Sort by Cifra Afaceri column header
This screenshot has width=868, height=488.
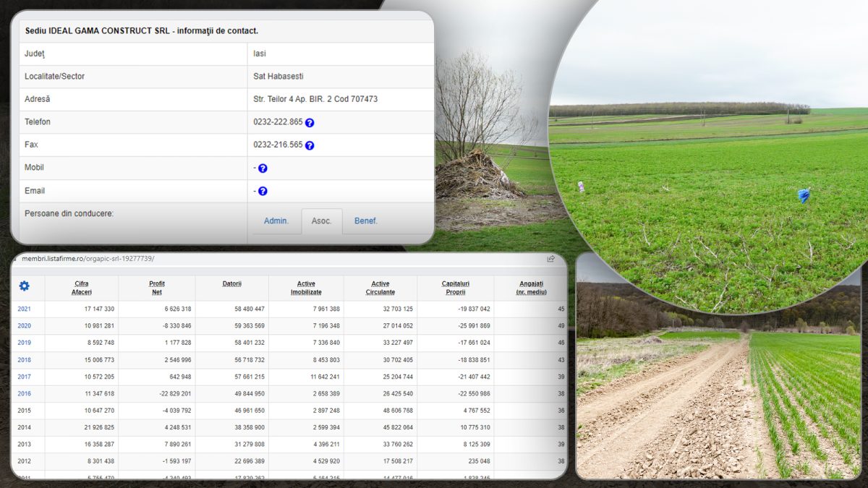coord(81,288)
